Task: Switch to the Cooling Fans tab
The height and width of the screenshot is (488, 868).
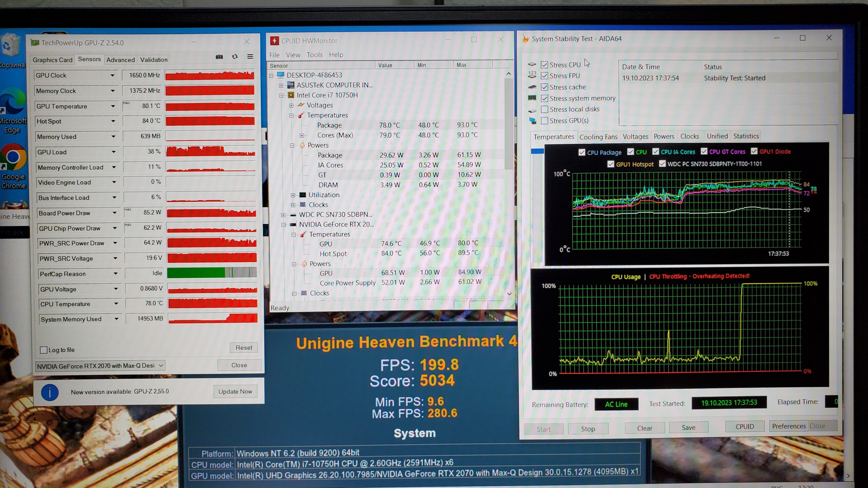Action: pyautogui.click(x=598, y=137)
